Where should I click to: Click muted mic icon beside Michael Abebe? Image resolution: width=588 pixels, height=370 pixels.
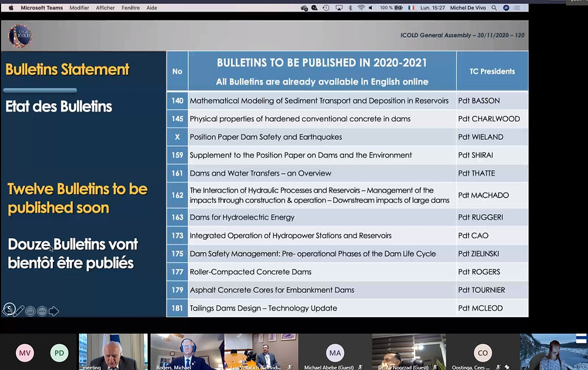(x=360, y=368)
